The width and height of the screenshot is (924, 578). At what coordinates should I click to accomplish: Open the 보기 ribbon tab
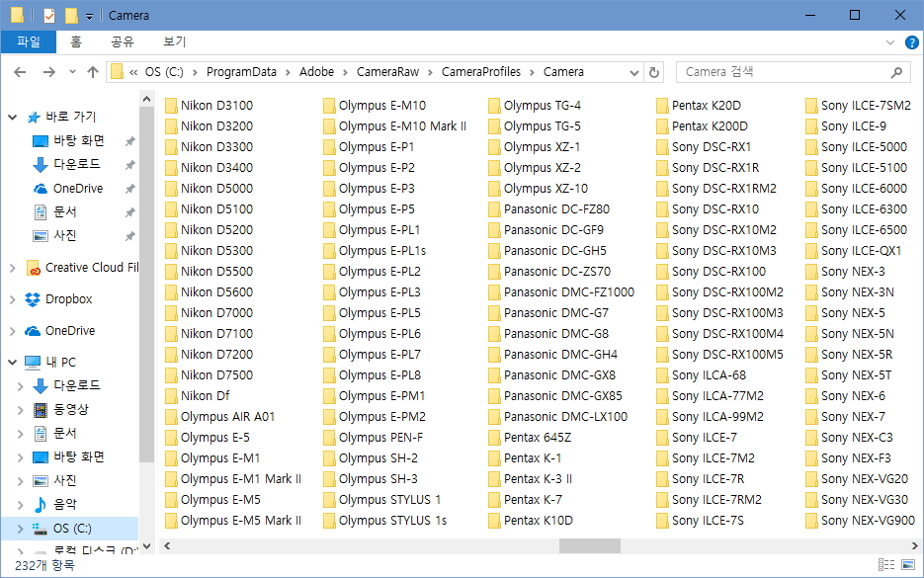pos(174,41)
